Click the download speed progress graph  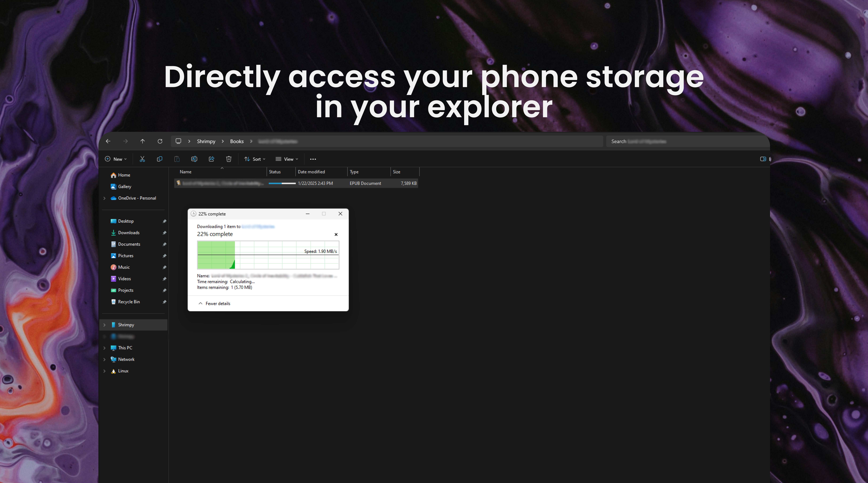(268, 255)
